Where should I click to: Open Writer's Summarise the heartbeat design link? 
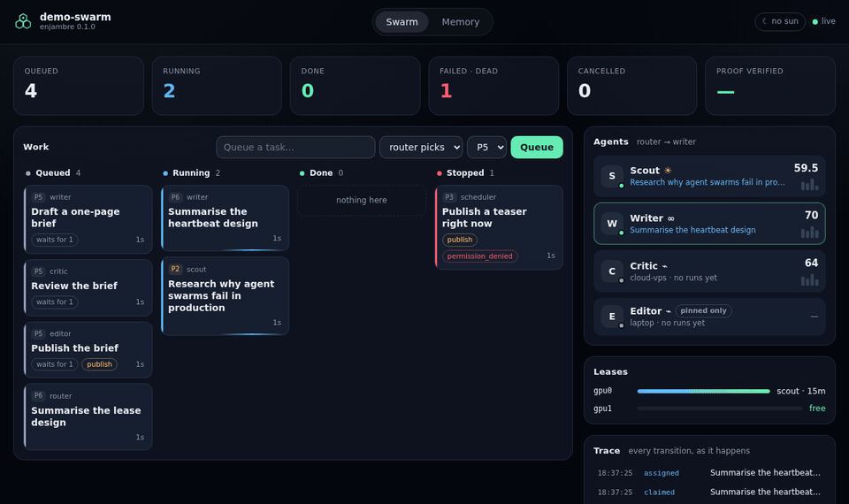click(x=692, y=230)
